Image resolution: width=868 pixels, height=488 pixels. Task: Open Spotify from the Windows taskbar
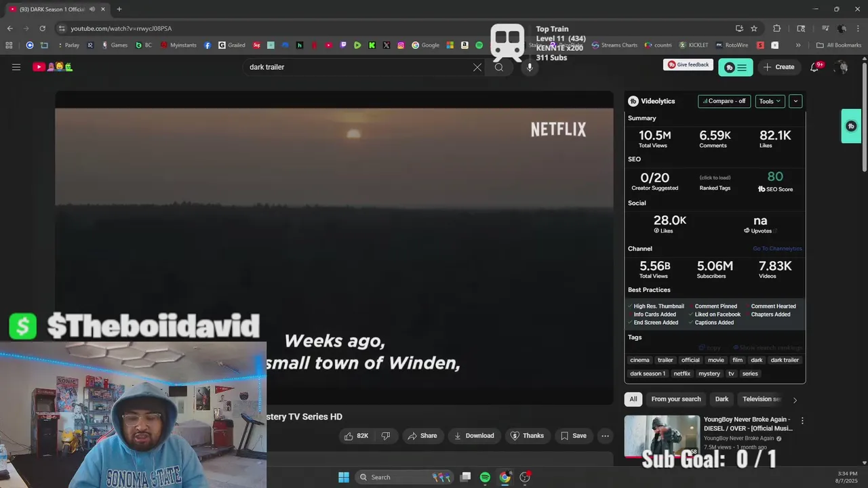tap(485, 477)
